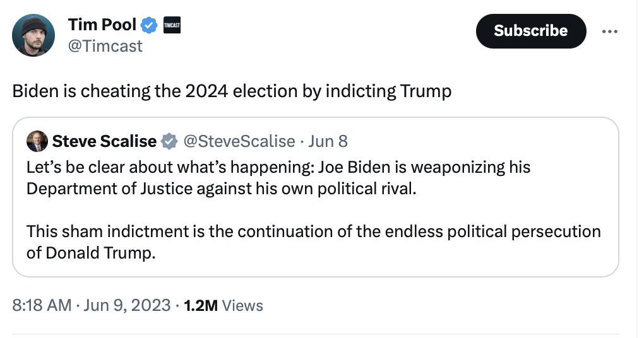
Task: Click the TIMCAST affiliate badge icon
Action: click(172, 25)
